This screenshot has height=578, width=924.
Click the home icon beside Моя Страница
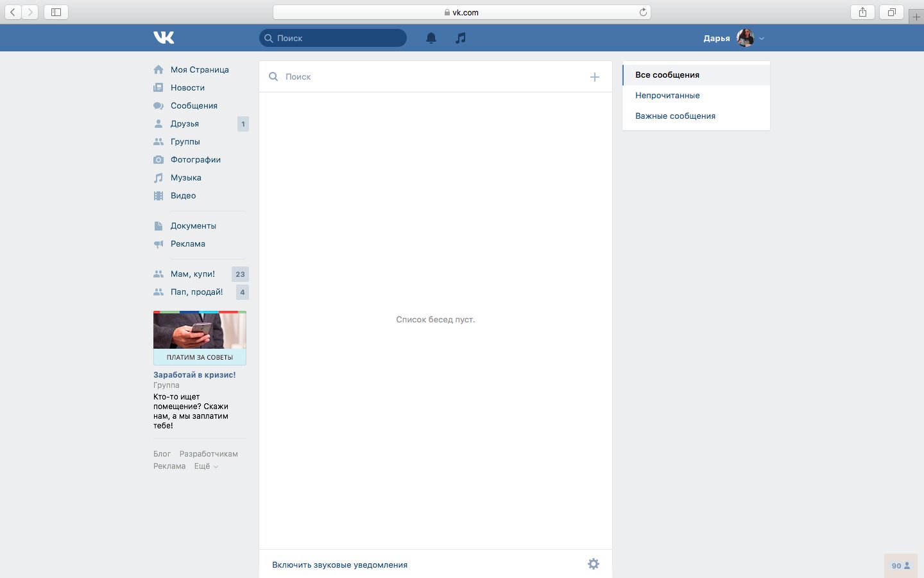(158, 69)
